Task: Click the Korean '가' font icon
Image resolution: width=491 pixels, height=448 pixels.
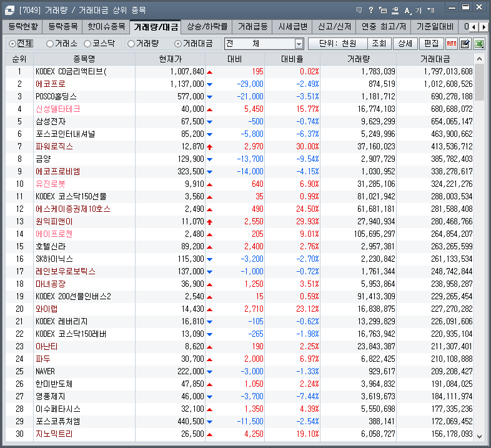Action: coord(419,11)
